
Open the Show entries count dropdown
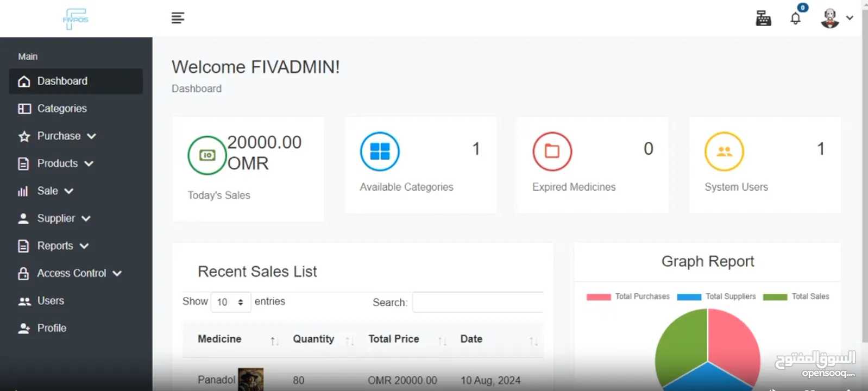point(231,302)
